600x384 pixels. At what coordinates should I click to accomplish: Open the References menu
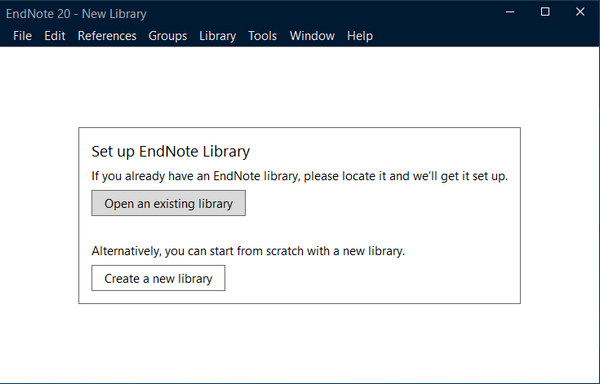107,36
